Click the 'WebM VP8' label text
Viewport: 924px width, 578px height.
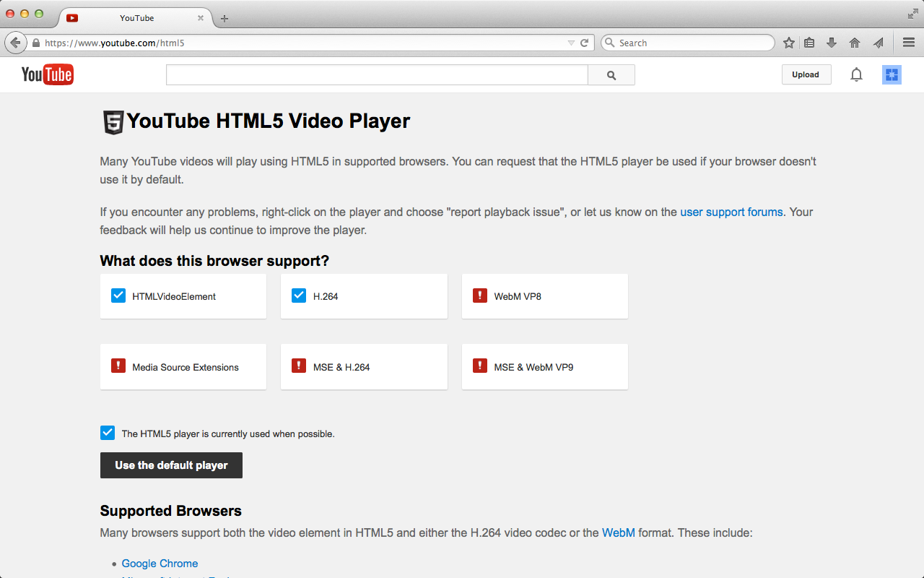(518, 296)
